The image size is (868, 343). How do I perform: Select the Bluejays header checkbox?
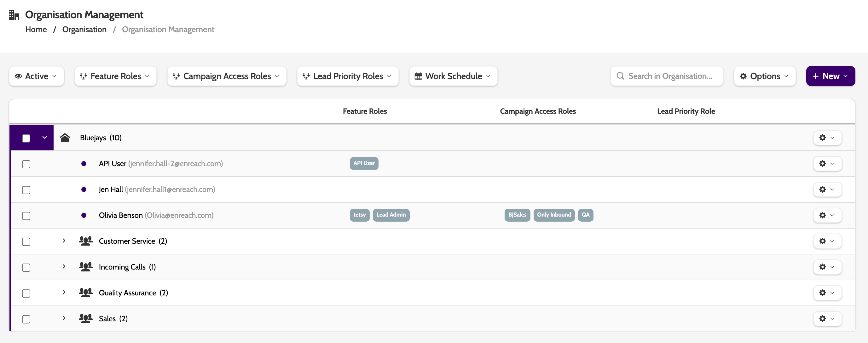point(26,138)
